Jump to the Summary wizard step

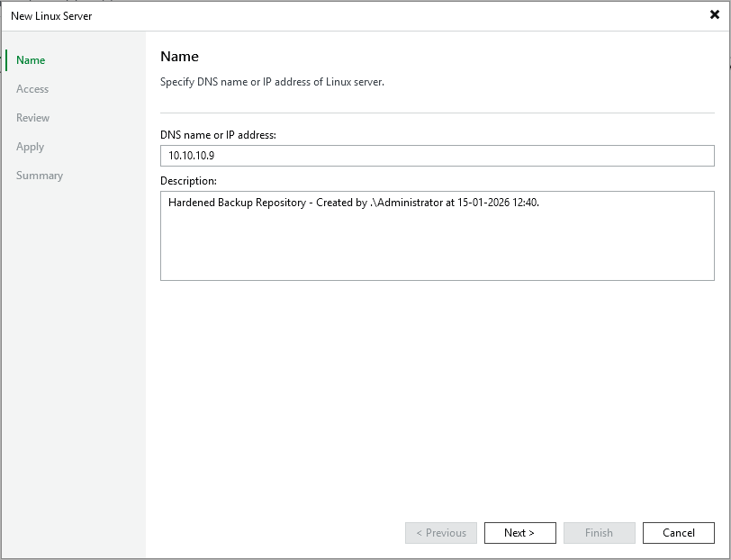(40, 176)
